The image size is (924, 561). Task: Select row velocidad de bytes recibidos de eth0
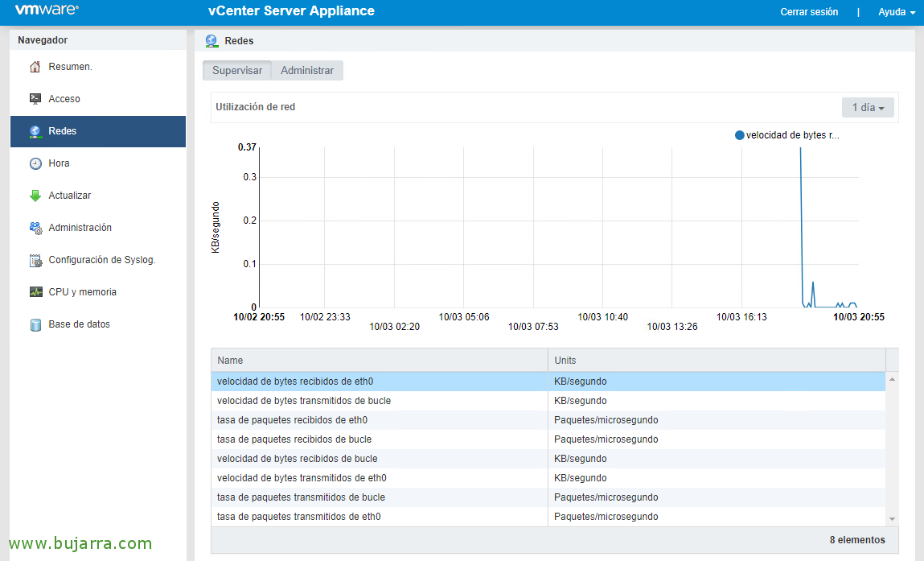(x=548, y=382)
